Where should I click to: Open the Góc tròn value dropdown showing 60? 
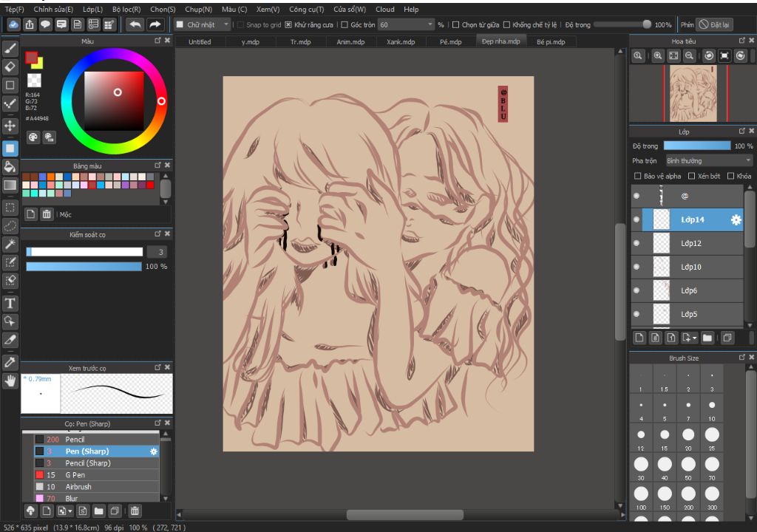pos(406,24)
